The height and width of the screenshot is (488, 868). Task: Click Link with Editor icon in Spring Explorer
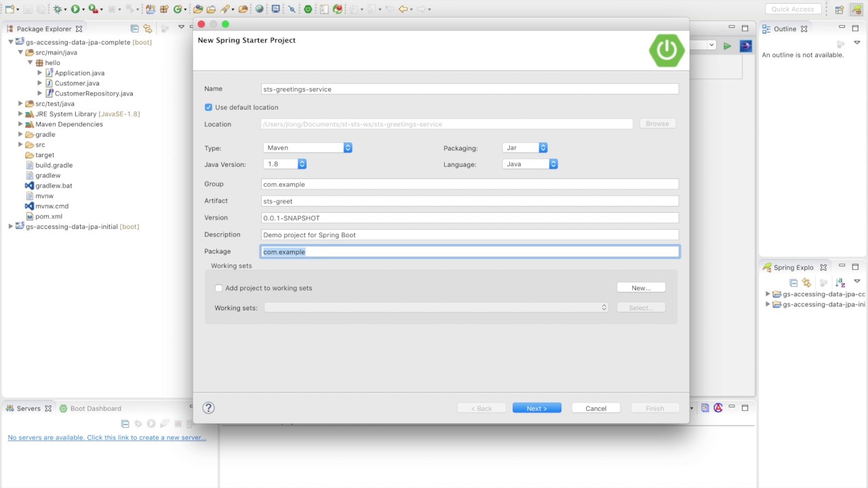(x=806, y=283)
